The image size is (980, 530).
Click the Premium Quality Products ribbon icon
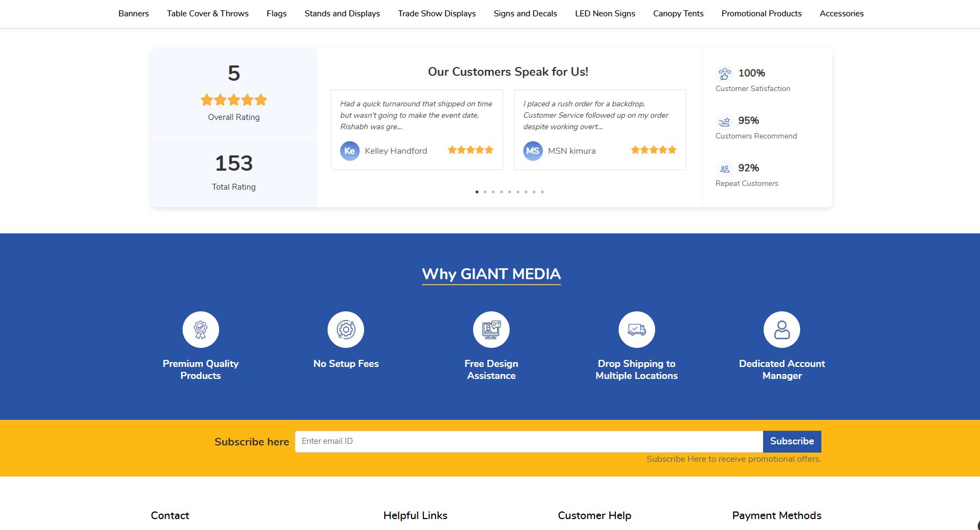201,329
